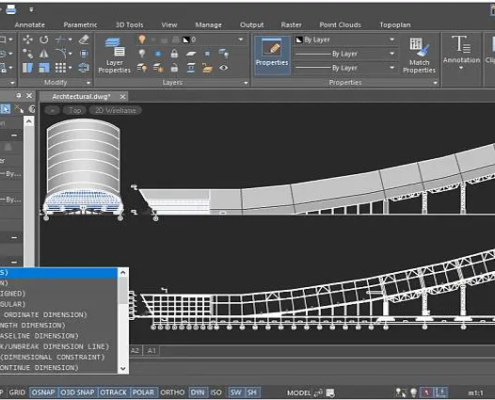The width and height of the screenshot is (495, 400).
Task: Click the printer icon in quick access toolbar
Action: (11, 10)
